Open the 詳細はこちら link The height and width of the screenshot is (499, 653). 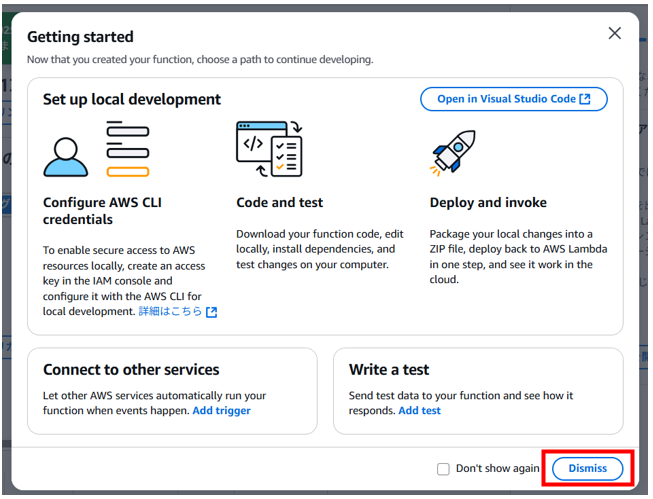pyautogui.click(x=170, y=312)
